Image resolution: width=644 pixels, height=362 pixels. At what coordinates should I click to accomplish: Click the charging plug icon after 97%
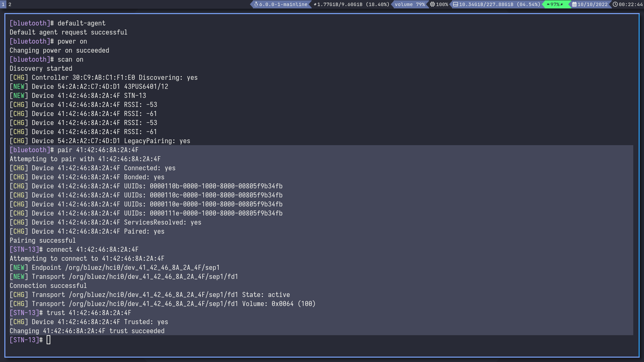click(x=562, y=4)
